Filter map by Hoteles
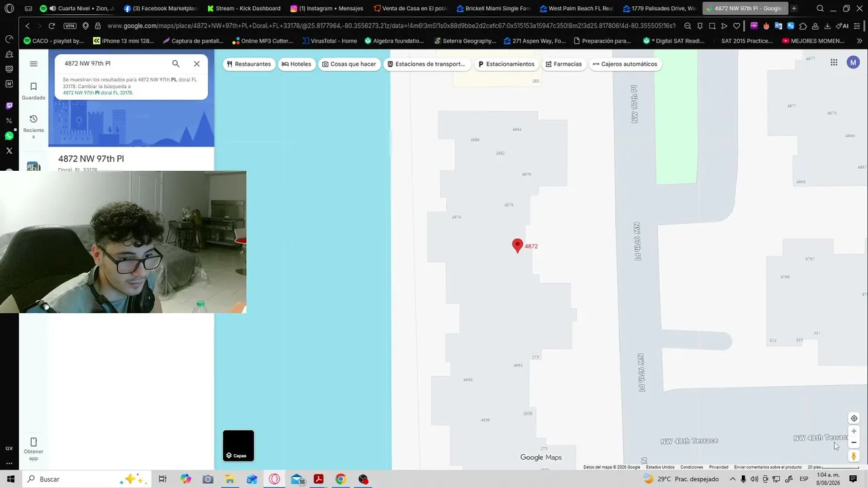Image resolution: width=868 pixels, height=488 pixels. coord(296,64)
